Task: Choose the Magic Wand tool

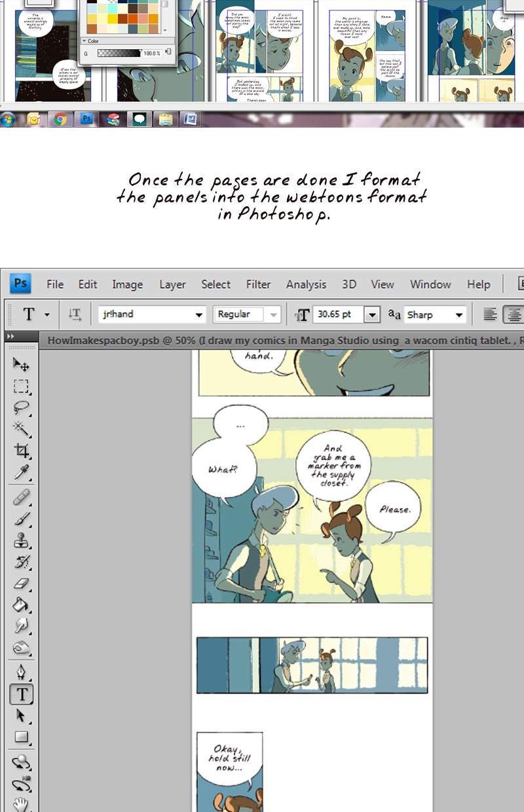Action: point(22,429)
